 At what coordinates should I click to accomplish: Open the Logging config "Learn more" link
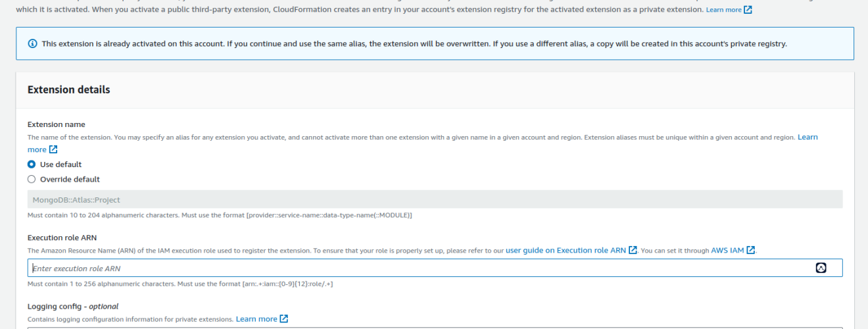(256, 318)
